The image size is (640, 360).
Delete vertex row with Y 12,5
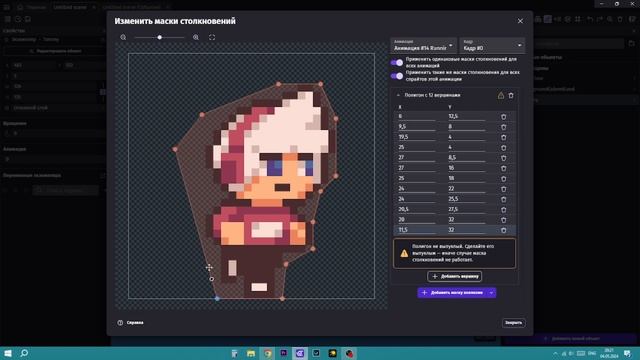(x=504, y=117)
